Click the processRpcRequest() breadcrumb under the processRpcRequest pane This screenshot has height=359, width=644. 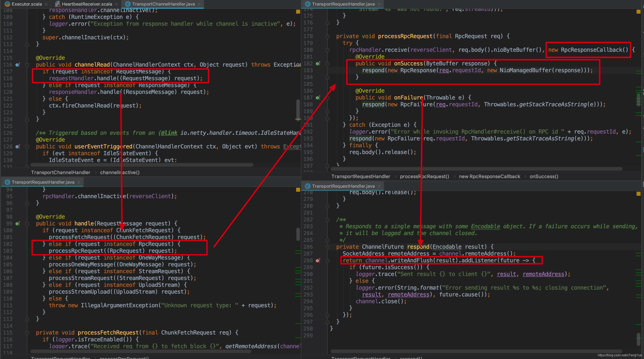coord(424,176)
